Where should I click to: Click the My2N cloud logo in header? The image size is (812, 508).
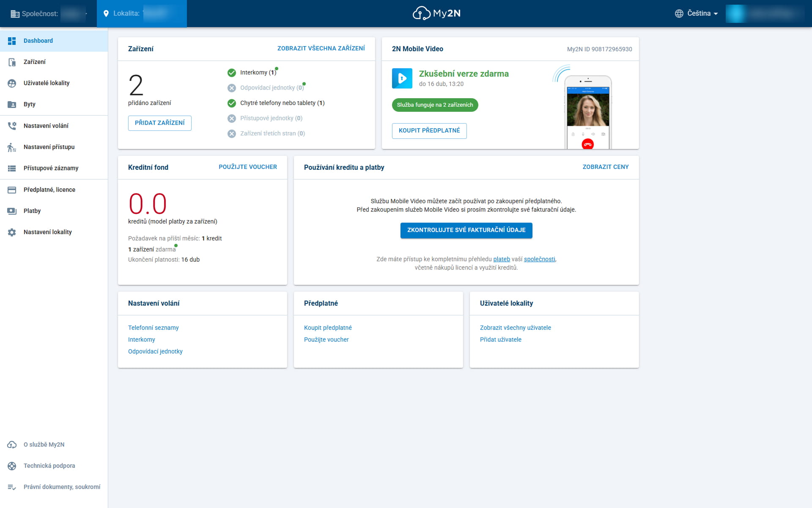tap(436, 13)
